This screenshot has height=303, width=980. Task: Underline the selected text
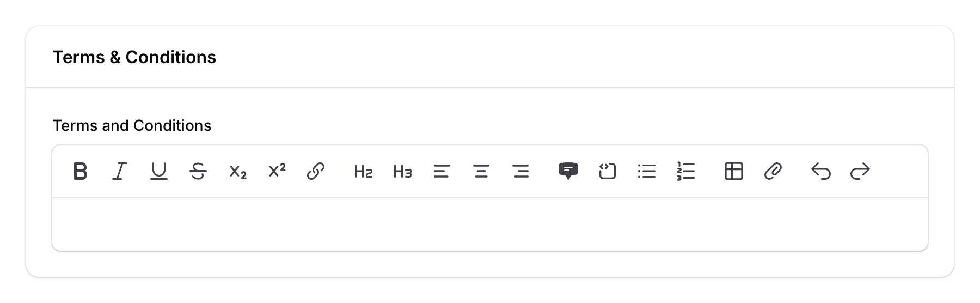click(158, 172)
